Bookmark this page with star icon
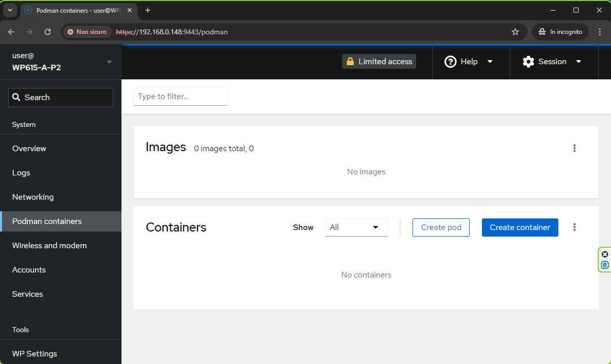Viewport: 611px width, 364px height. tap(515, 32)
